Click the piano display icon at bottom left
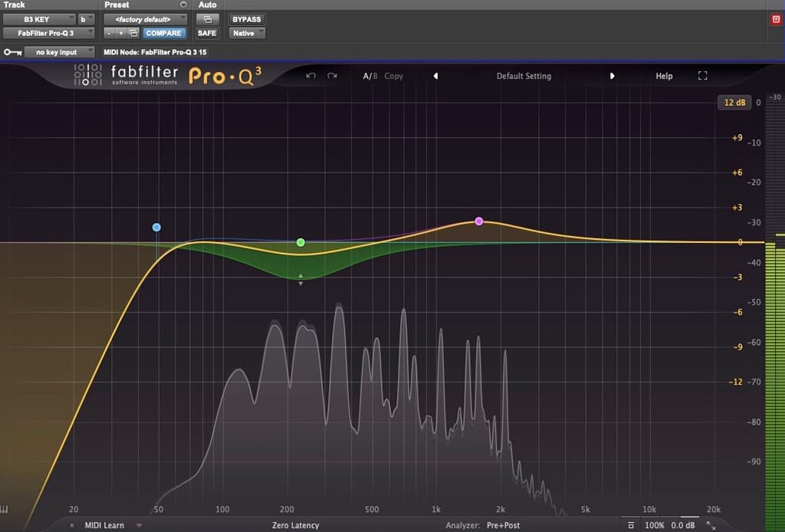This screenshot has height=532, width=785. [x=4, y=510]
